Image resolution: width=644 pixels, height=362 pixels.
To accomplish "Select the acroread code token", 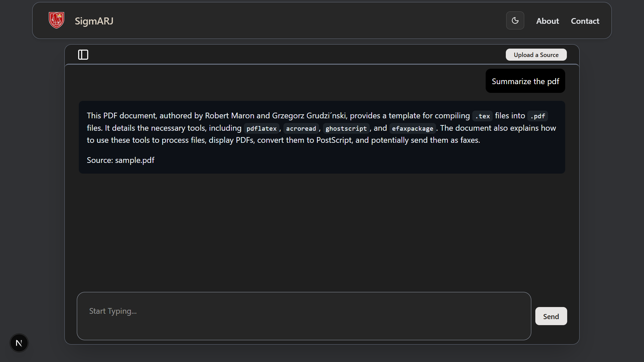I will coord(301,128).
